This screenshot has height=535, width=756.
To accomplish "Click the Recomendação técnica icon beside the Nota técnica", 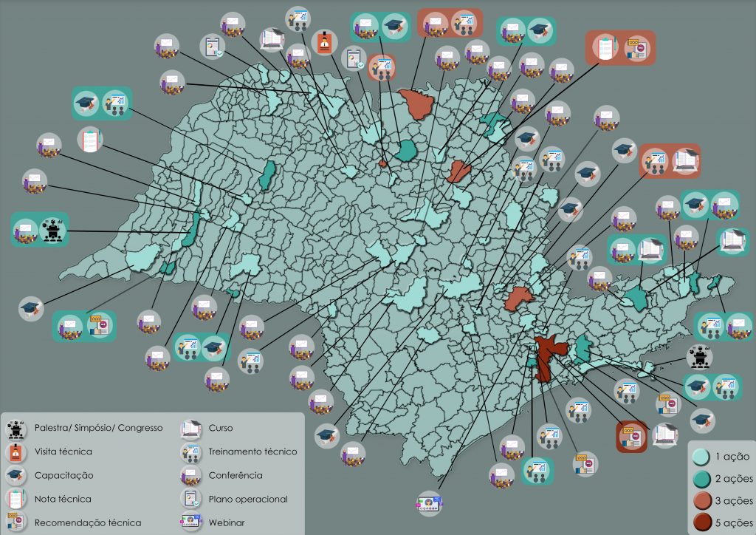I will [x=637, y=48].
